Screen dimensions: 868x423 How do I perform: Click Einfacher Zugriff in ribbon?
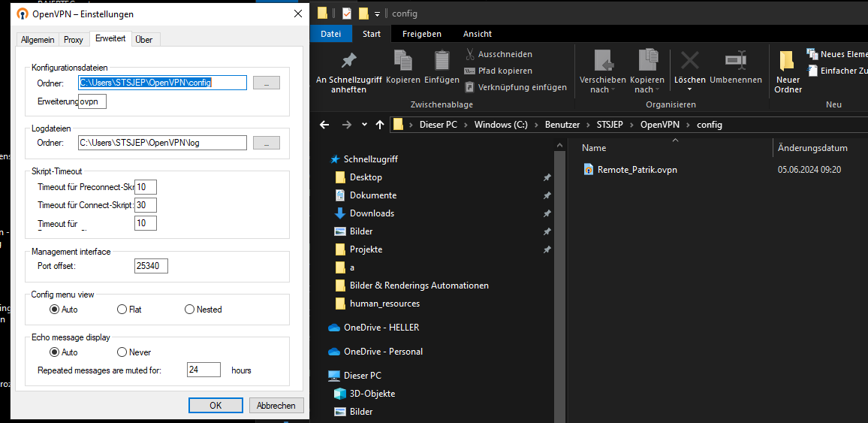(x=837, y=71)
